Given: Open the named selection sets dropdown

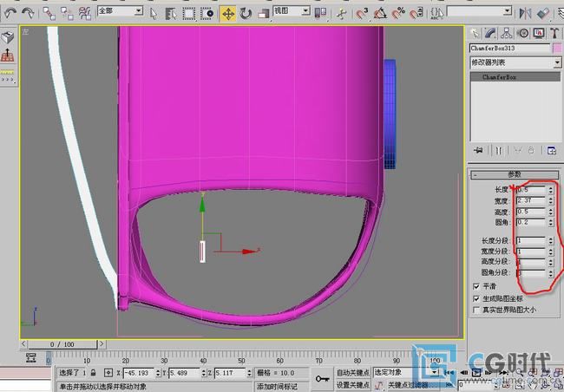Looking at the screenshot, I should click(479, 11).
